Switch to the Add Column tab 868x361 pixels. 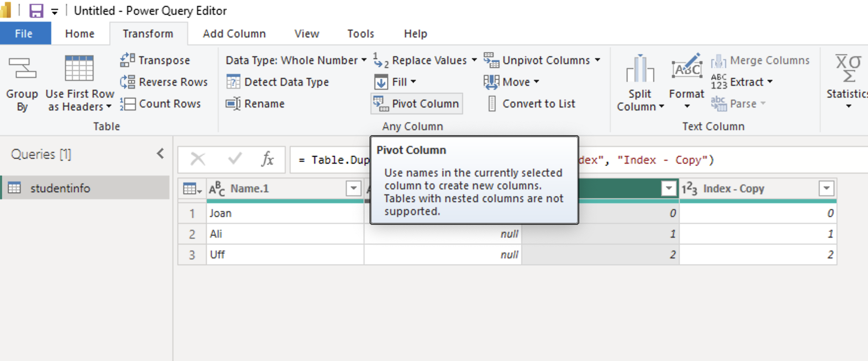point(234,34)
